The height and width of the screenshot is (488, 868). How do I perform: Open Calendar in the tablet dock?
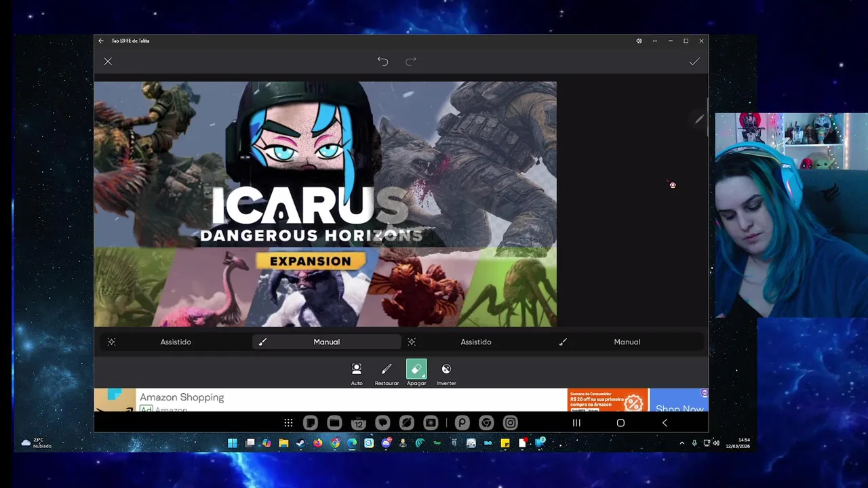point(358,423)
